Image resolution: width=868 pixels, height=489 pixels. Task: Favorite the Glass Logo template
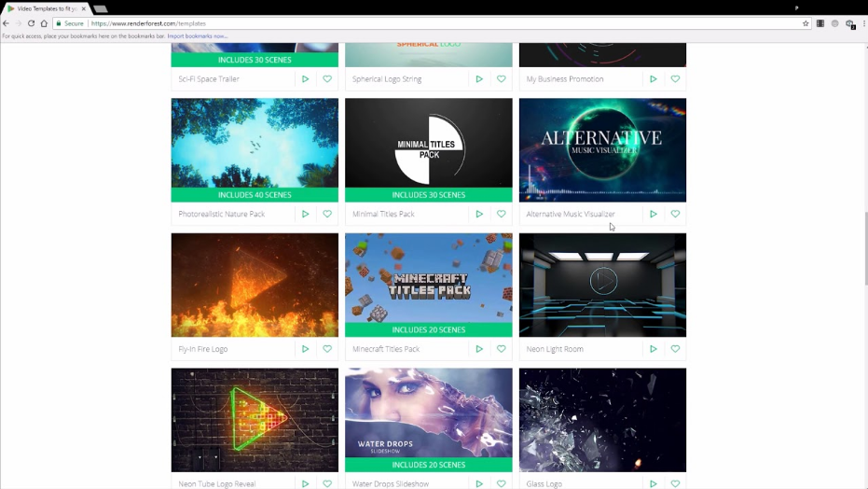coord(675,483)
